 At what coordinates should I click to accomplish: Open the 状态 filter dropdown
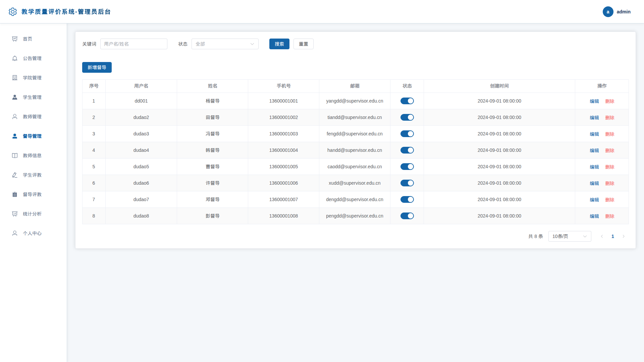pos(225,44)
